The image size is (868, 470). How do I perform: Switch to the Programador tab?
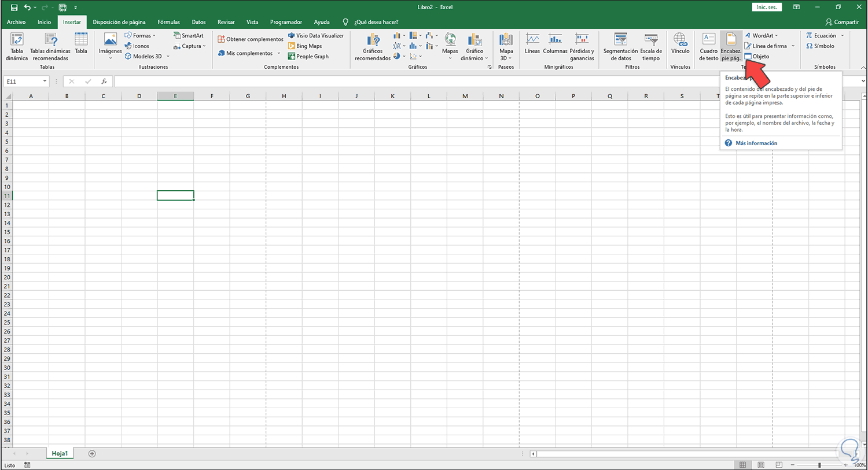(x=286, y=22)
